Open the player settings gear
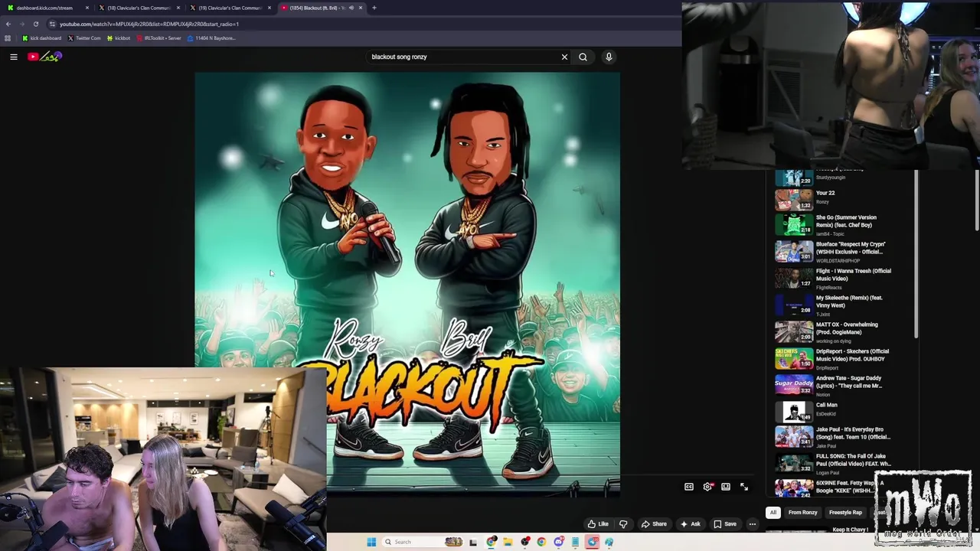The height and width of the screenshot is (551, 980). point(707,487)
